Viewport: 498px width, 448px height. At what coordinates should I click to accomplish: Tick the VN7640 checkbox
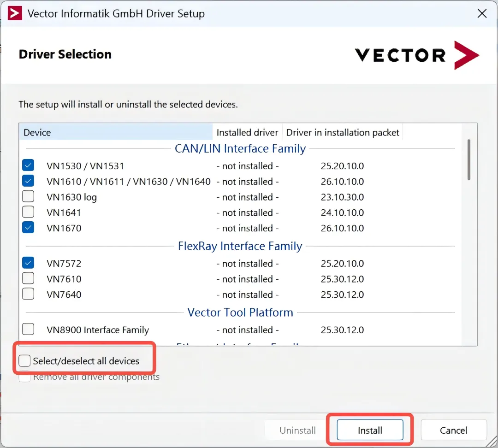tap(28, 294)
